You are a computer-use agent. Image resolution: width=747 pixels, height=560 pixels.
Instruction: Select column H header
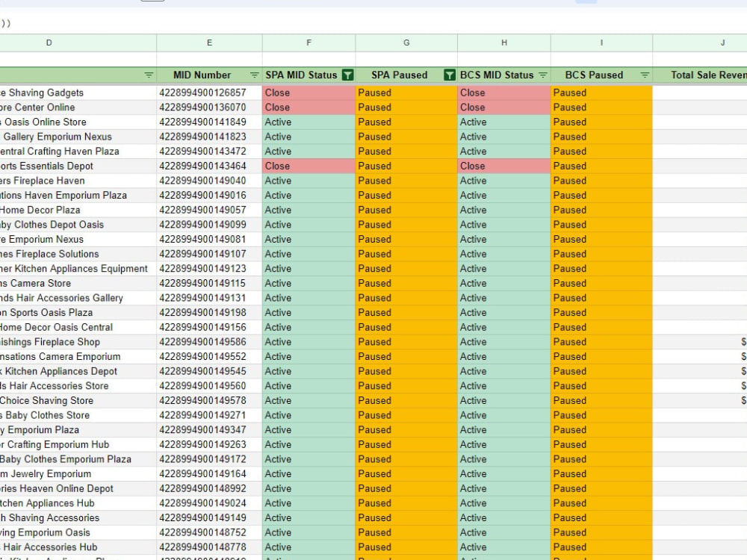point(504,43)
